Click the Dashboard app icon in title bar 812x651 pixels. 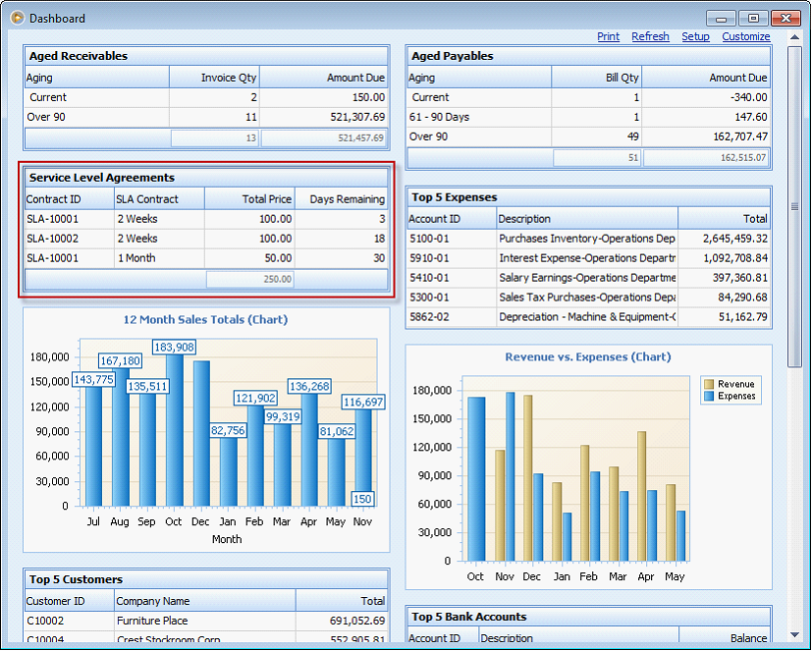17,18
